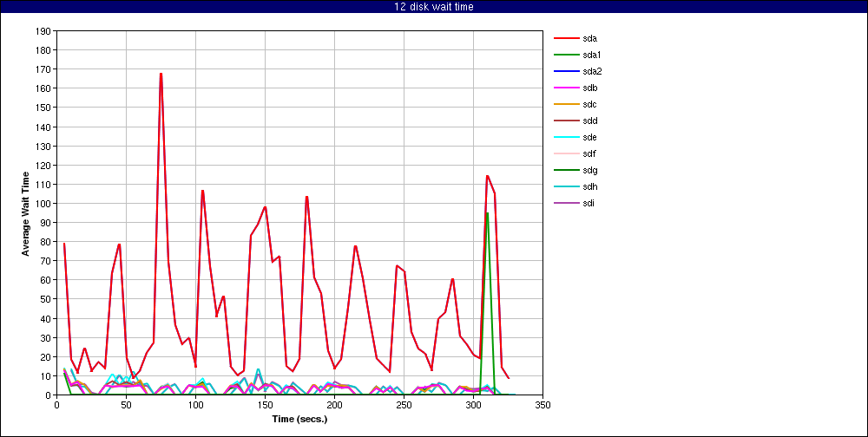Click the "Average Wait Time" axis label

25,213
